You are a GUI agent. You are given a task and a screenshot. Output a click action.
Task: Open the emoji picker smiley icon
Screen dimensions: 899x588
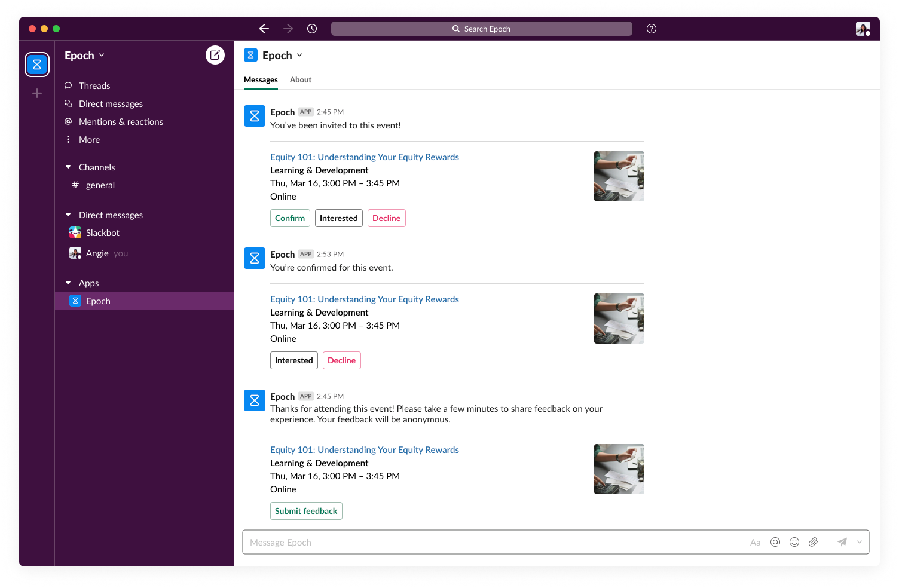(794, 542)
